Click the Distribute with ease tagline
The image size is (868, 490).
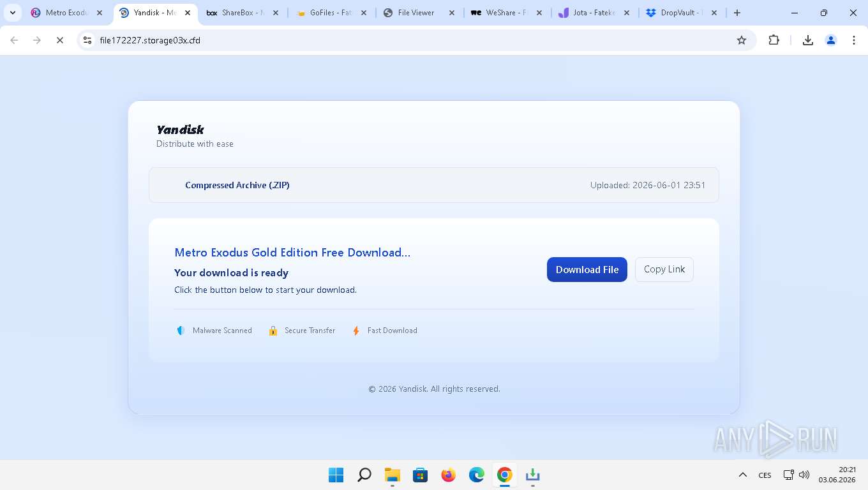point(195,144)
